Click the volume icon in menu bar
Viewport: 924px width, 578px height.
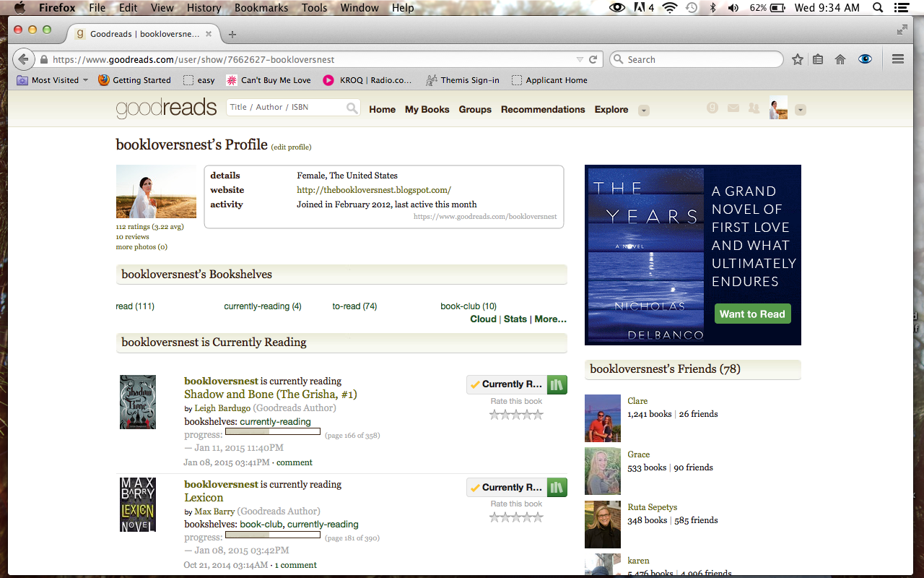click(x=733, y=8)
